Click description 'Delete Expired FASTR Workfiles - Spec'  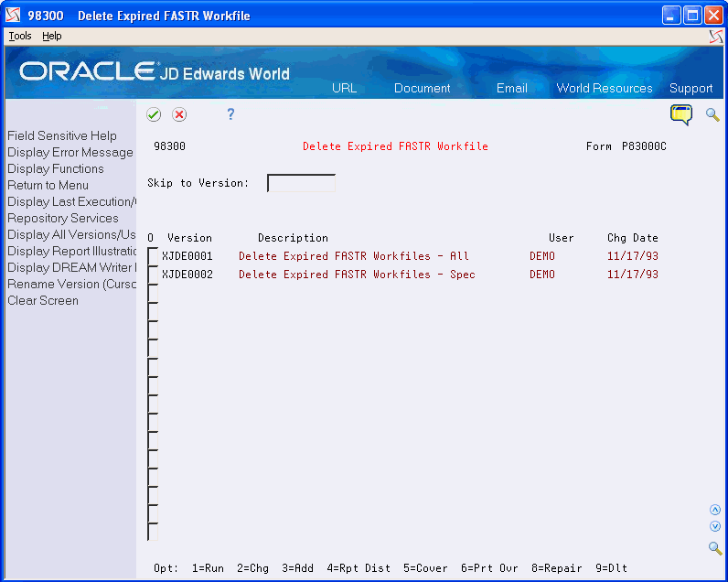(357, 275)
